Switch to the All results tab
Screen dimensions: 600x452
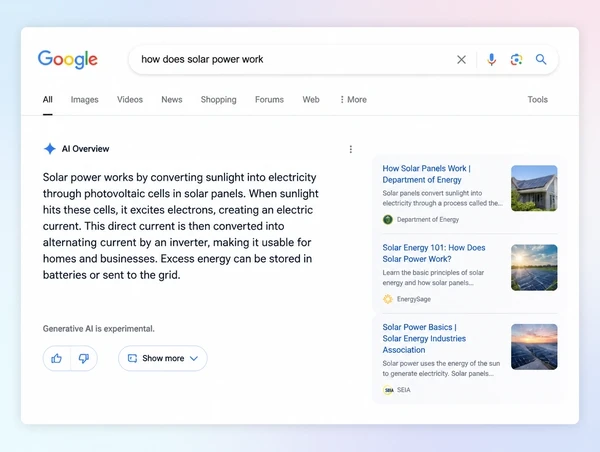(x=47, y=100)
